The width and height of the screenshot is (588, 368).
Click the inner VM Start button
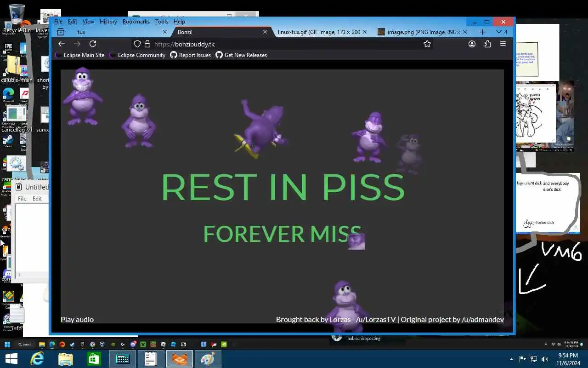click(x=7, y=344)
